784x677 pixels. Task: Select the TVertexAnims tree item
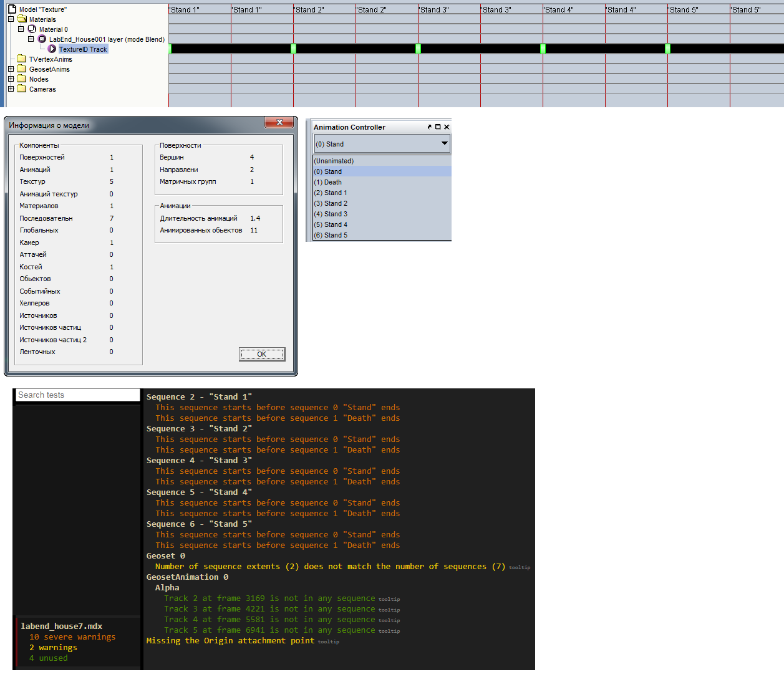pyautogui.click(x=51, y=59)
